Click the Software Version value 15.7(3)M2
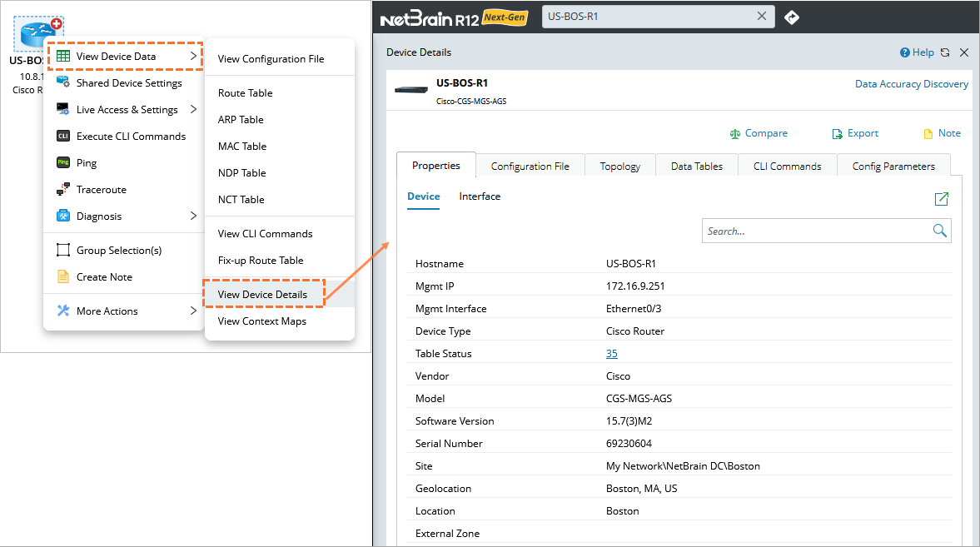980x547 pixels. pyautogui.click(x=629, y=420)
